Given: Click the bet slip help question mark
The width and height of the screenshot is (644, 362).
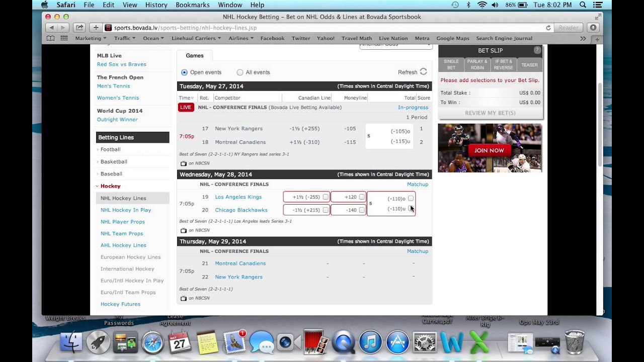Looking at the screenshot, I should coord(537,50).
